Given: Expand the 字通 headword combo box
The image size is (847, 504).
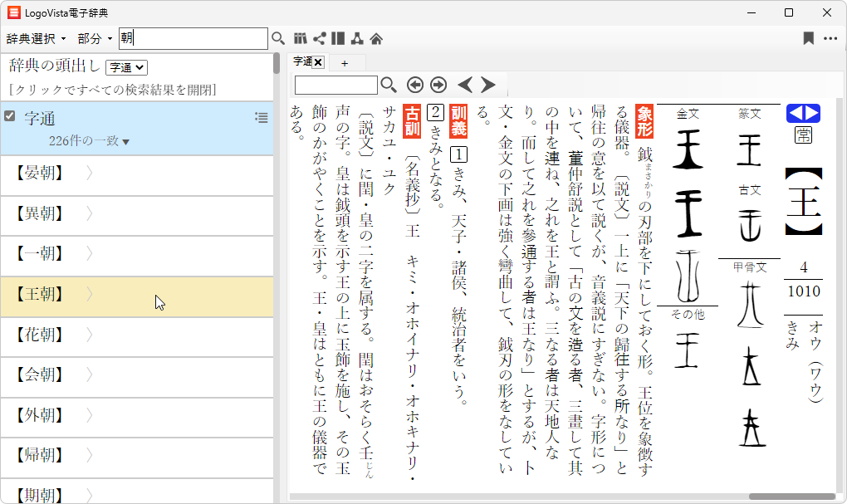Looking at the screenshot, I should point(126,67).
